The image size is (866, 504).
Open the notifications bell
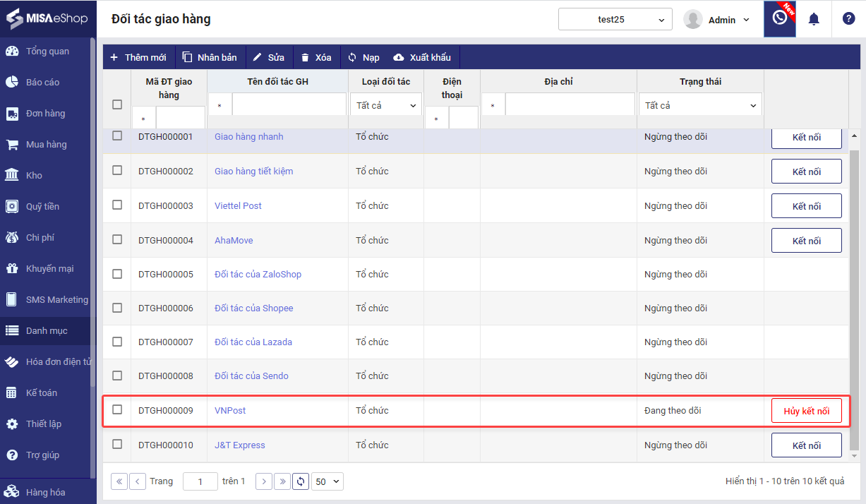coord(814,19)
